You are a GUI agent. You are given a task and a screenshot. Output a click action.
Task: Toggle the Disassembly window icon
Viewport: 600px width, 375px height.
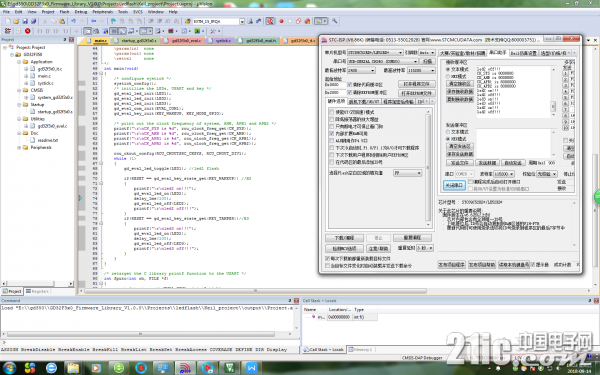(x=96, y=31)
